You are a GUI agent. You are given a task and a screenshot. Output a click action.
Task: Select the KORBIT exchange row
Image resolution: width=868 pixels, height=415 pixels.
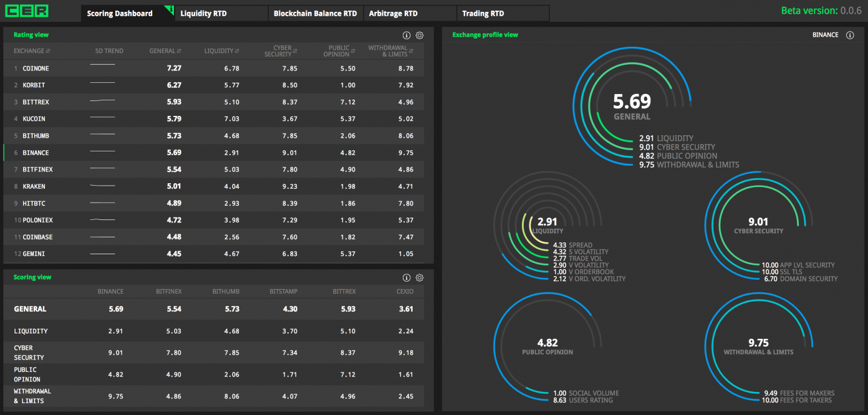tap(214, 85)
